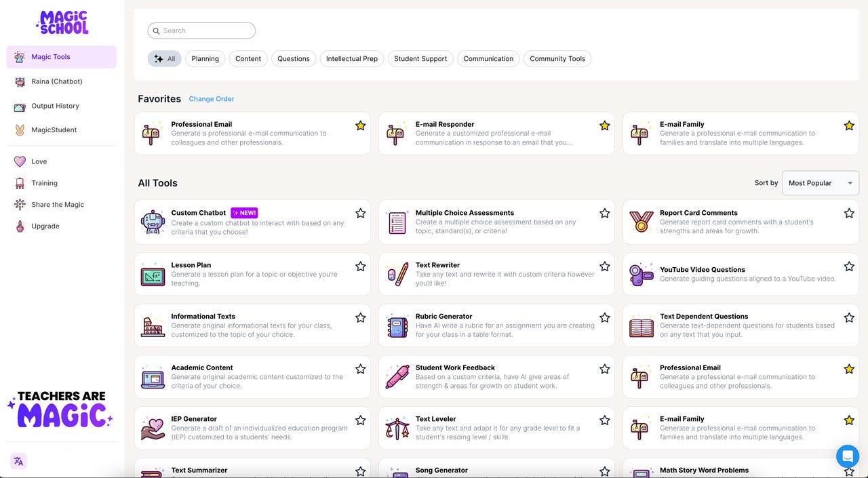The height and width of the screenshot is (478, 868).
Task: Unfavorite Professional Email in Favorites section
Action: tap(361, 125)
